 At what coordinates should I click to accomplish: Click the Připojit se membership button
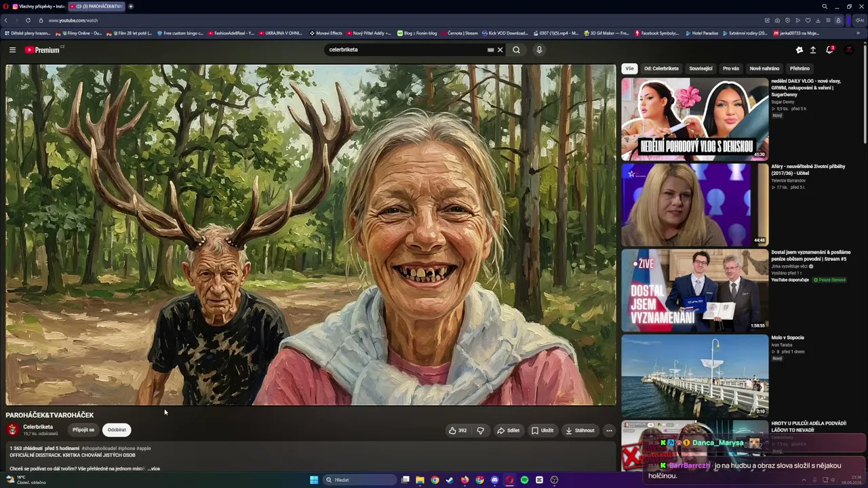pyautogui.click(x=83, y=430)
